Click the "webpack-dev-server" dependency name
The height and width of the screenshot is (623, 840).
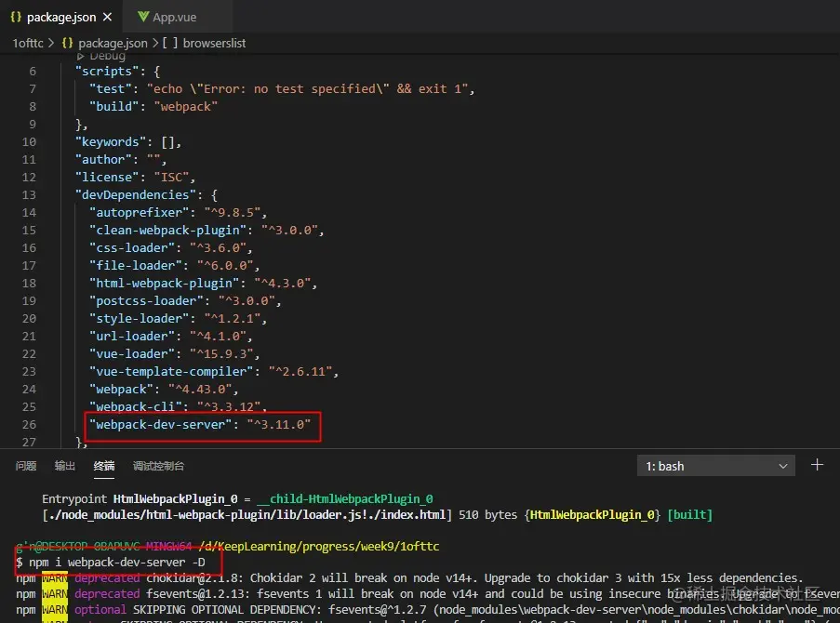pos(161,425)
